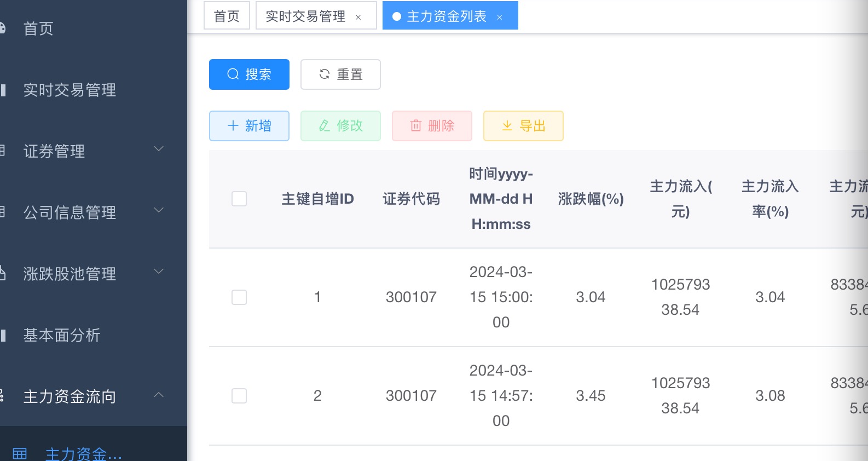Screen dimensions: 868x461
Task: Click the 涨跌幅(%) column header
Action: 591,199
